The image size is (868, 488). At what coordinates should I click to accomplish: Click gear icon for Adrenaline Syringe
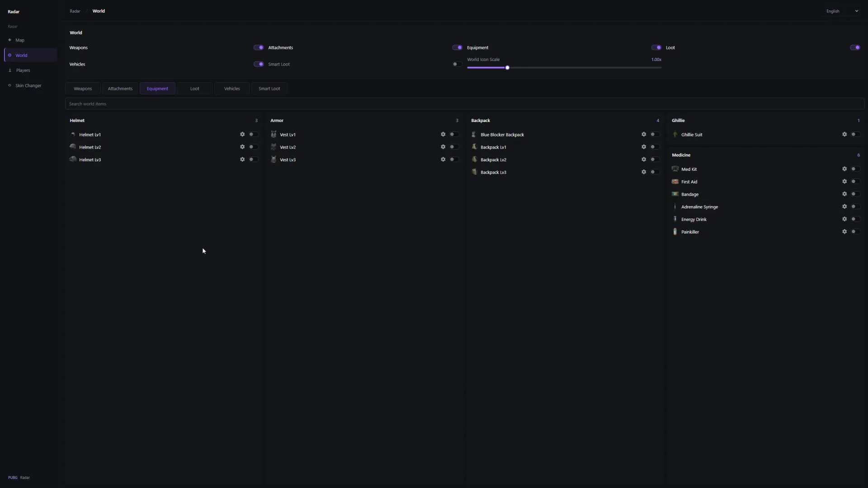coord(844,206)
